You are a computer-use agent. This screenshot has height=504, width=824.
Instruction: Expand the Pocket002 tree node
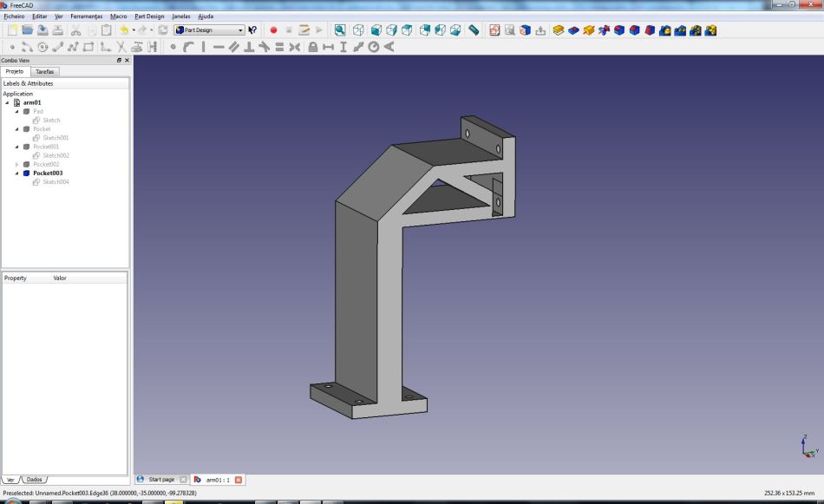[x=17, y=164]
